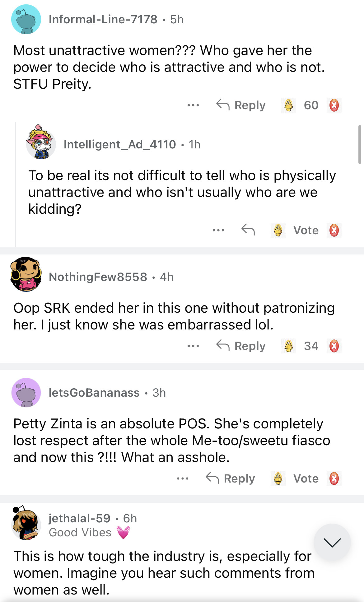Click the vertical scrollbar handle
Image resolution: width=364 pixels, height=602 pixels.
coord(360,144)
